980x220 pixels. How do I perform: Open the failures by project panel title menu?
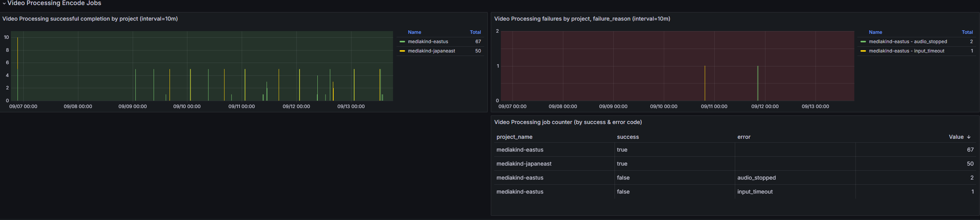point(582,19)
